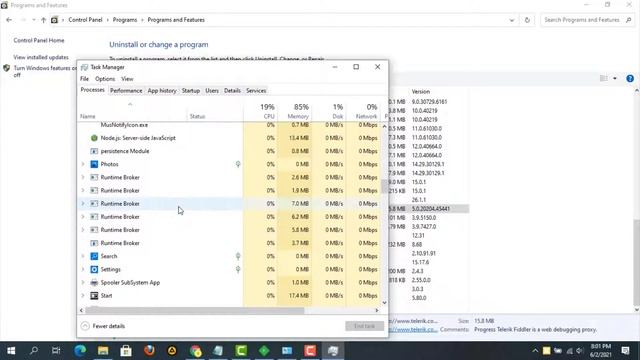Click scroll down arrow in Task Manager list
Viewport: 640px width, 360px height.
coord(384,302)
